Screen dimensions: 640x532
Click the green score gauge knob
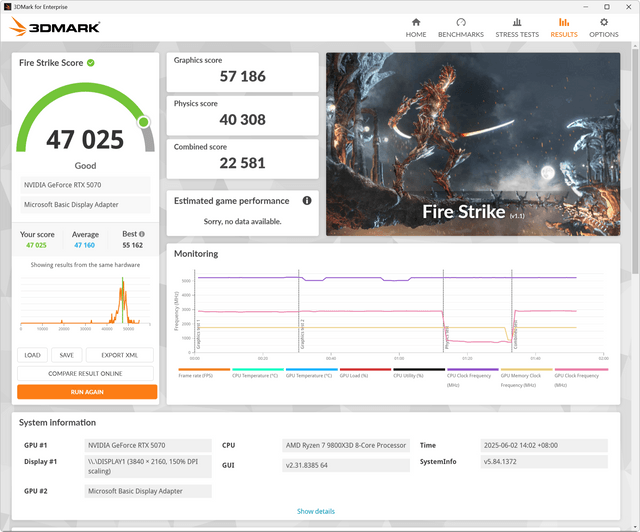[x=143, y=122]
